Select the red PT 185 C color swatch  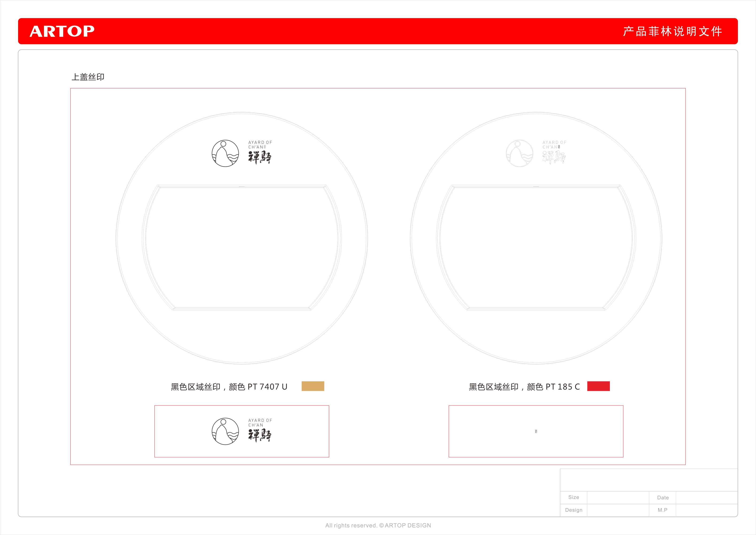[598, 386]
